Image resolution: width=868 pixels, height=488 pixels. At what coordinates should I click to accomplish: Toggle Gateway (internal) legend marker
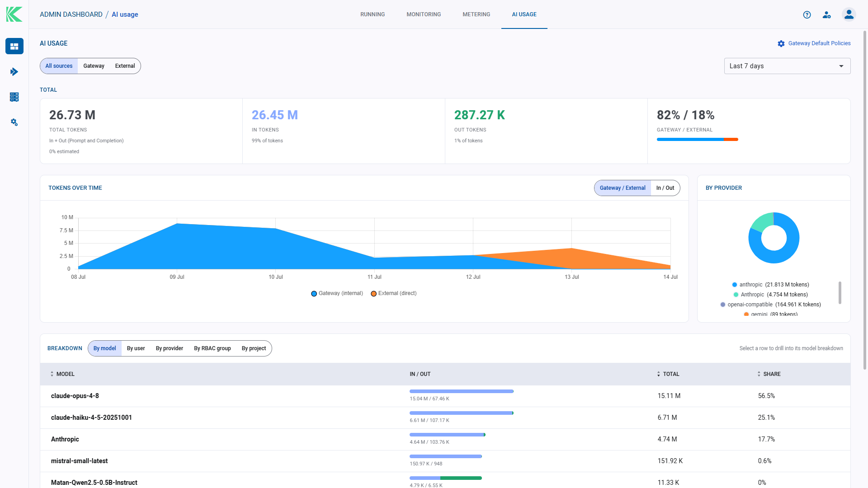click(x=314, y=294)
